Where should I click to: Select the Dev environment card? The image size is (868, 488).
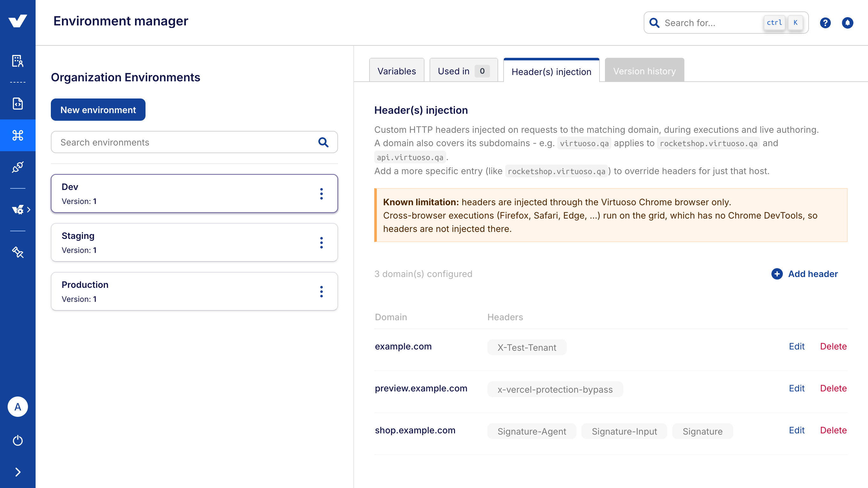[x=194, y=193]
